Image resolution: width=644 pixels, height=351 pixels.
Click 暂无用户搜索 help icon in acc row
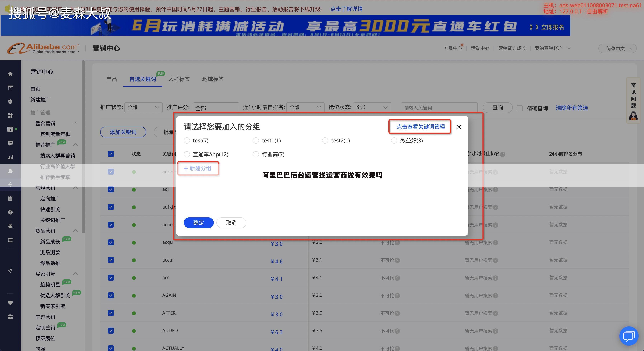(x=495, y=278)
